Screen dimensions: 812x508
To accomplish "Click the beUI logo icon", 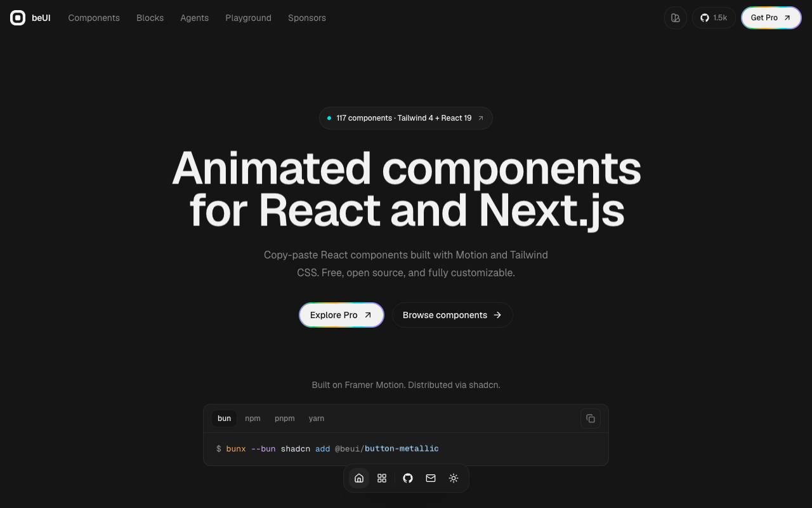I will [x=18, y=18].
